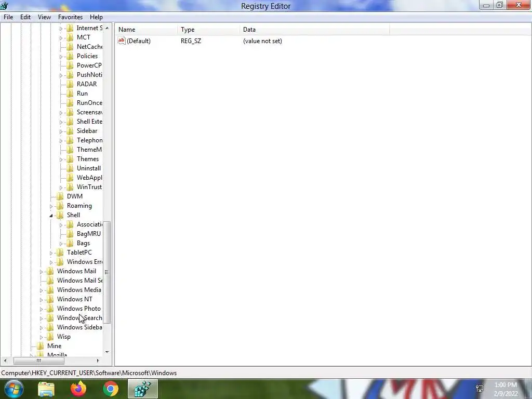Click the Themes folder icon
The height and width of the screenshot is (399, 532).
pos(70,159)
